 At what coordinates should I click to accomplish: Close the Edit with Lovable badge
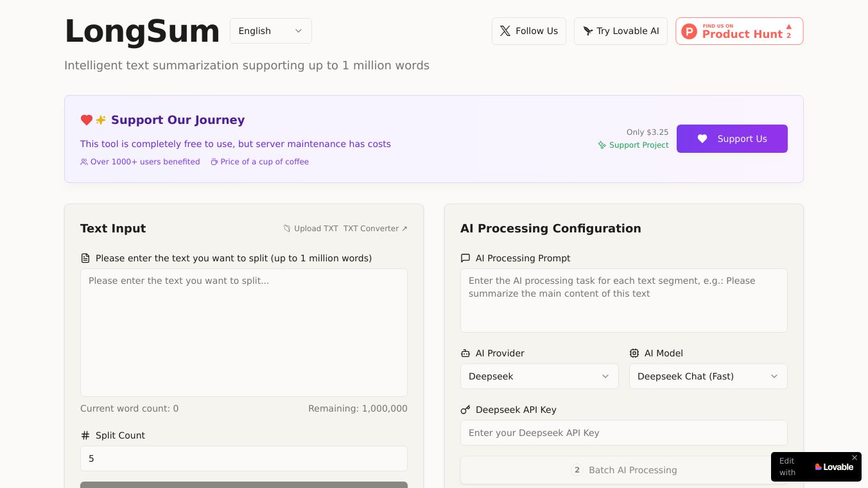point(855,458)
